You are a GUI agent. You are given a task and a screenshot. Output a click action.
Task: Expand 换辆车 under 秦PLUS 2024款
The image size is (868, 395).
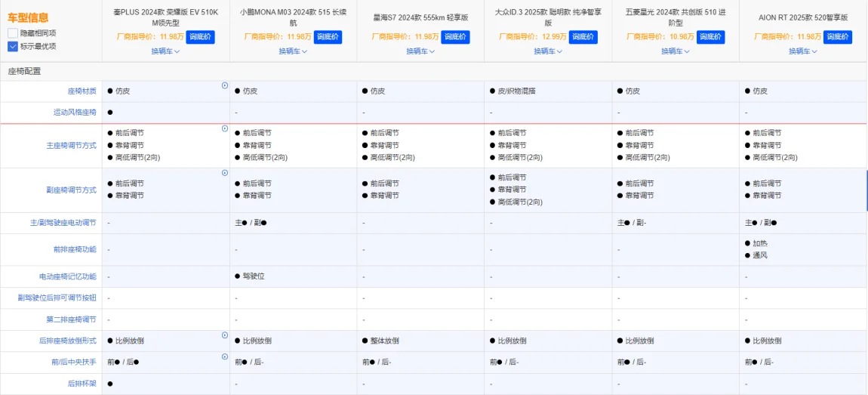(165, 51)
